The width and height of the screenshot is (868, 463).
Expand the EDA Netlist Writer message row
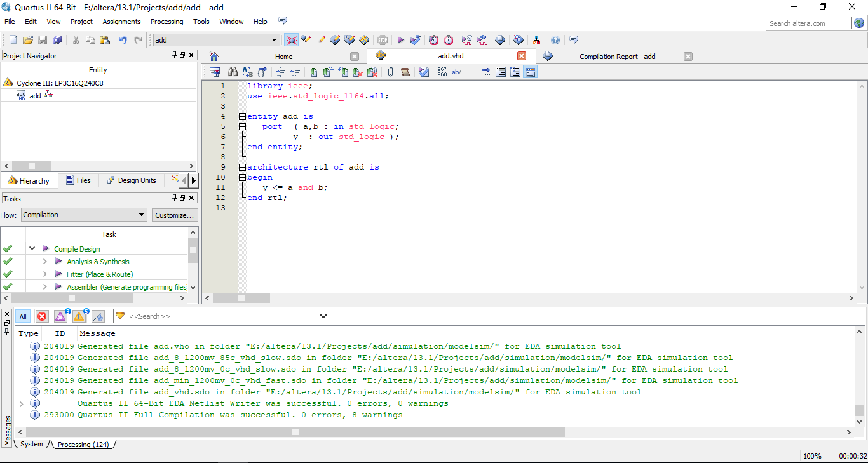coord(21,404)
